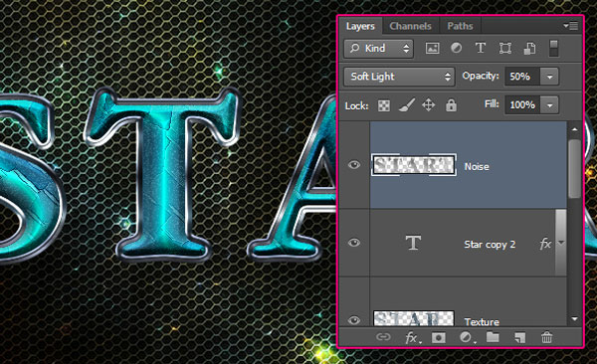Create a new layer icon
This screenshot has height=364, width=597.
click(520, 337)
